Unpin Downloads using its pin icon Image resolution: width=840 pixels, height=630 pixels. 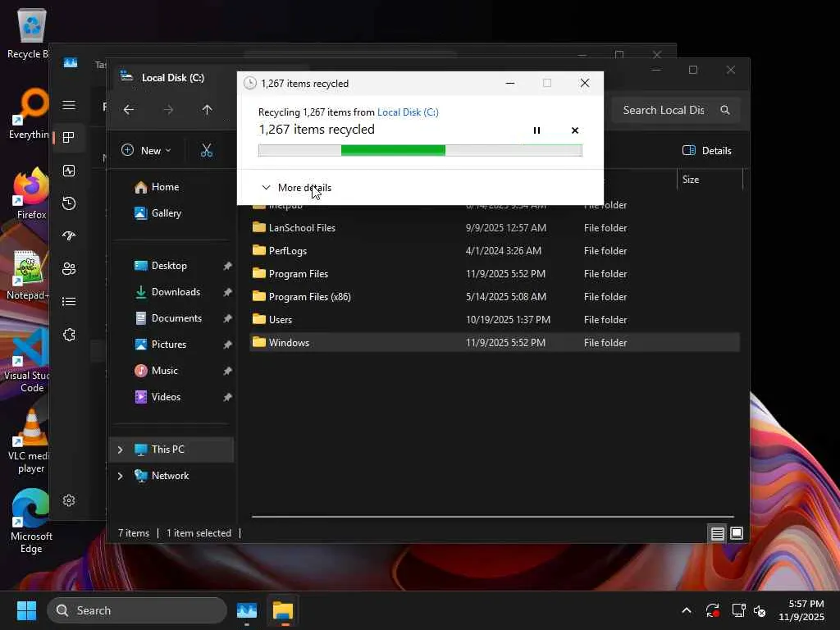pos(227,292)
